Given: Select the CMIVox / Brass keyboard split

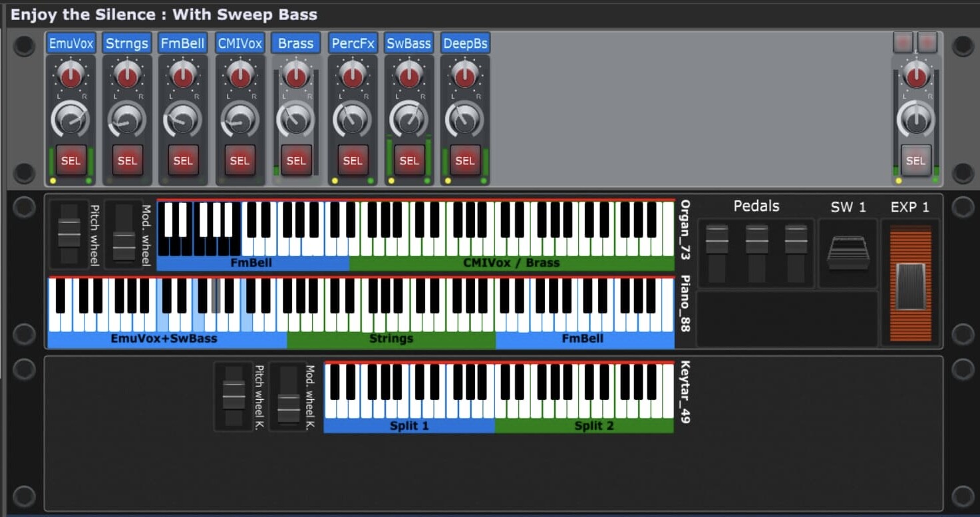Looking at the screenshot, I should pos(511,263).
